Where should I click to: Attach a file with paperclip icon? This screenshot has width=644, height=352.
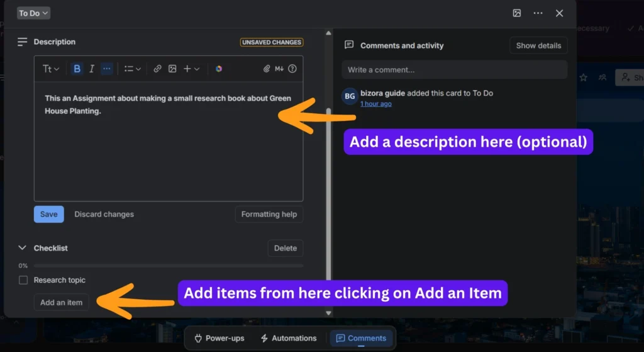point(267,69)
